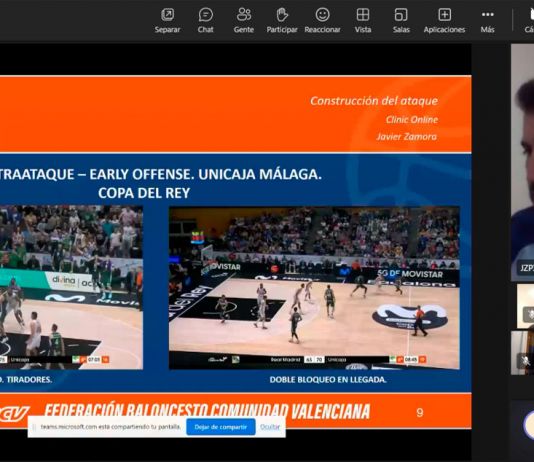Raise hand with the Participar icon
Image resolution: width=534 pixels, height=462 pixels.
click(x=282, y=15)
